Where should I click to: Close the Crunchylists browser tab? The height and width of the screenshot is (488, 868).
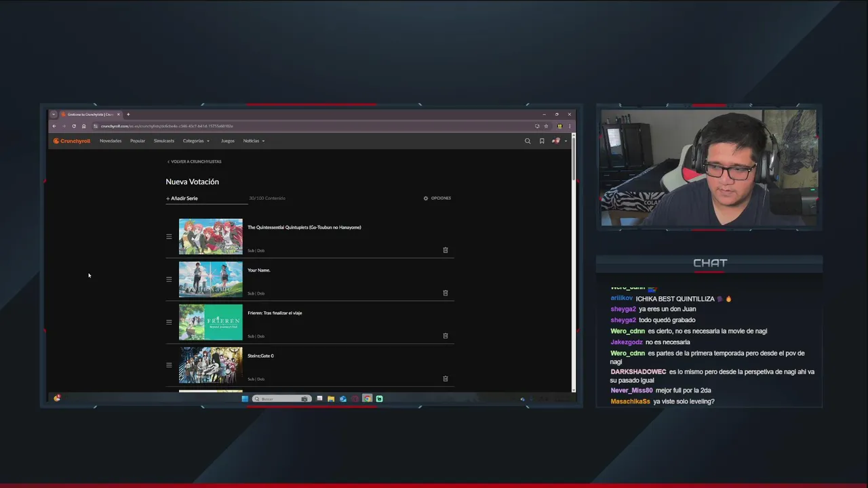(118, 115)
